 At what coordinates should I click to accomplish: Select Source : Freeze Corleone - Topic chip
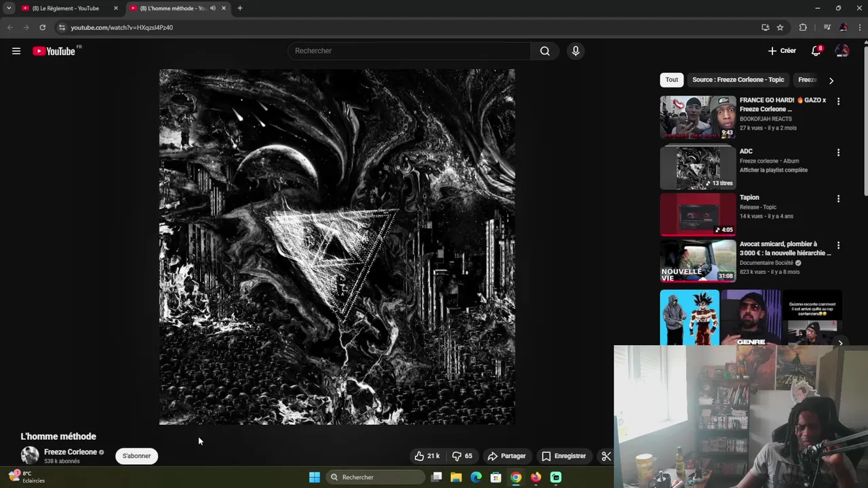(x=738, y=80)
